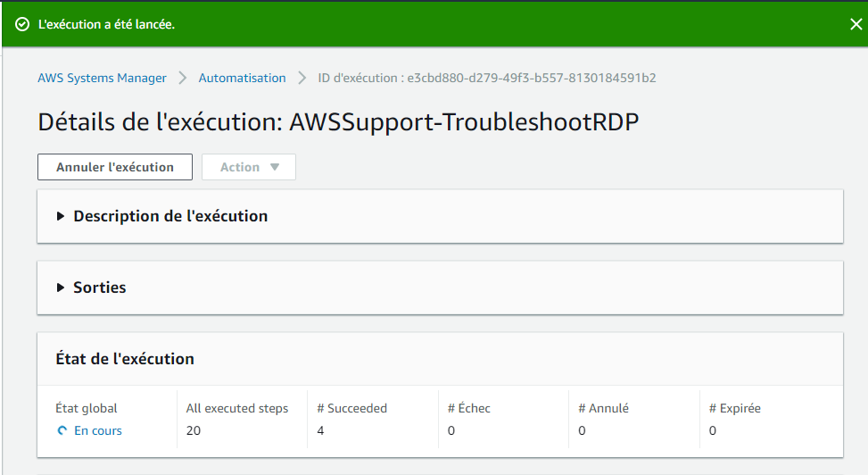Click the # Expirée column label

coord(734,409)
